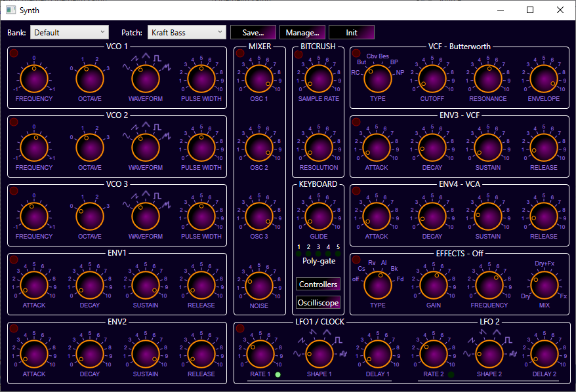Click the VCO 1 FREQUENCY knob
The image size is (576, 392).
coord(34,79)
